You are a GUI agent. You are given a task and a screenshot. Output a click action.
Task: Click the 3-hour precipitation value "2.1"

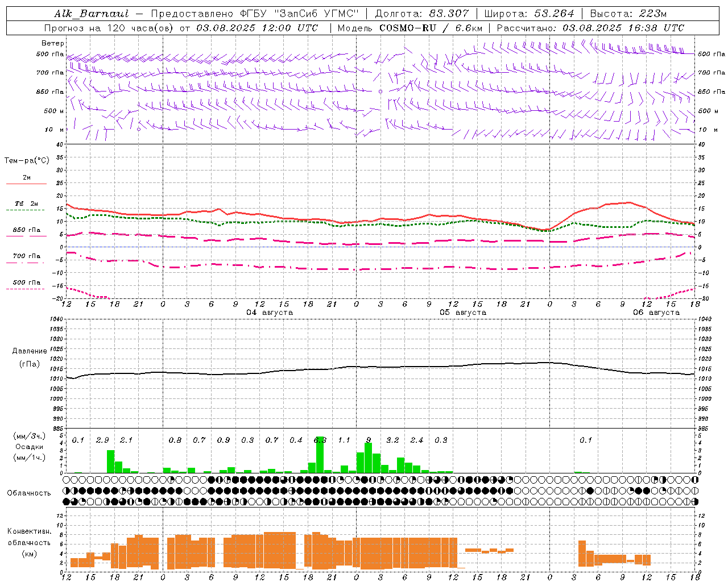pyautogui.click(x=126, y=440)
